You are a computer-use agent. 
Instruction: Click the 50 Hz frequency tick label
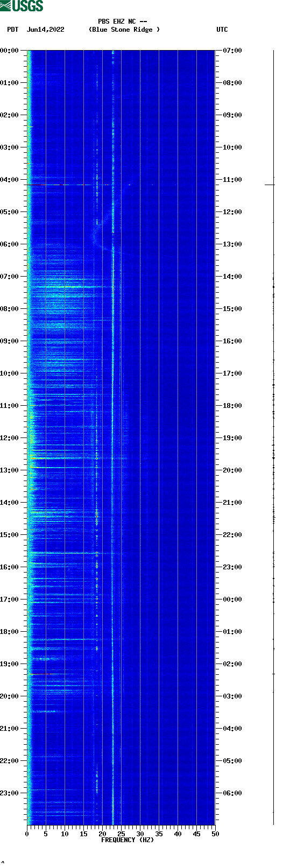[x=215, y=834]
